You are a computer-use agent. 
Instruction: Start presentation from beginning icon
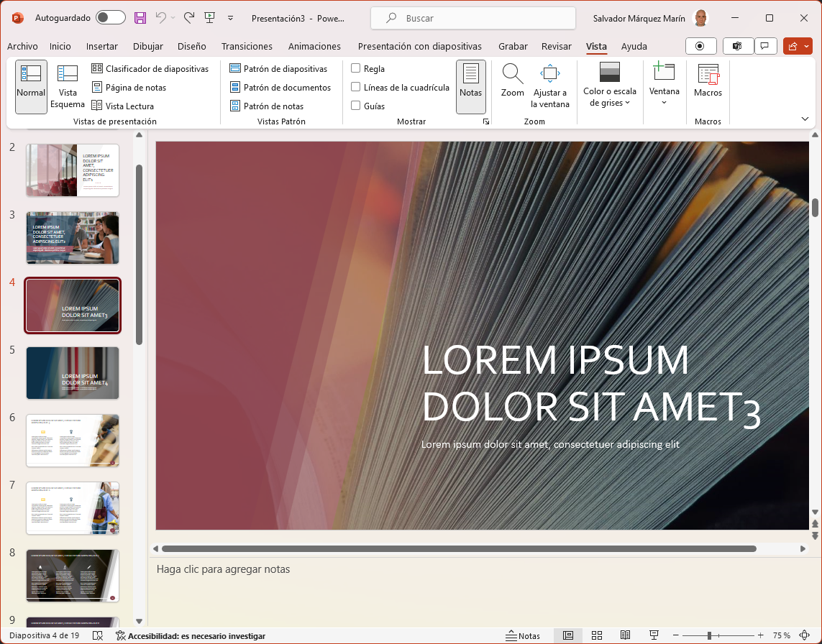click(210, 18)
